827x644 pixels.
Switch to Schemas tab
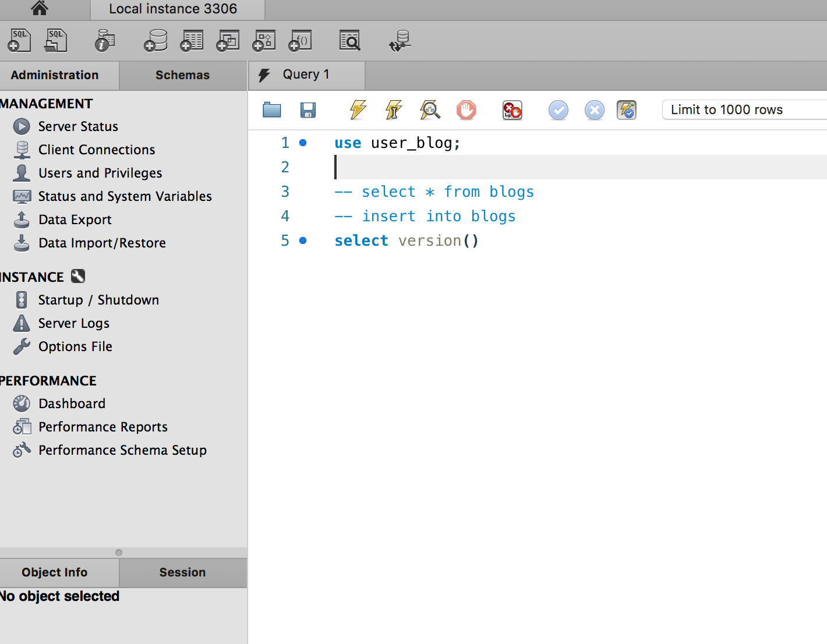pos(183,75)
